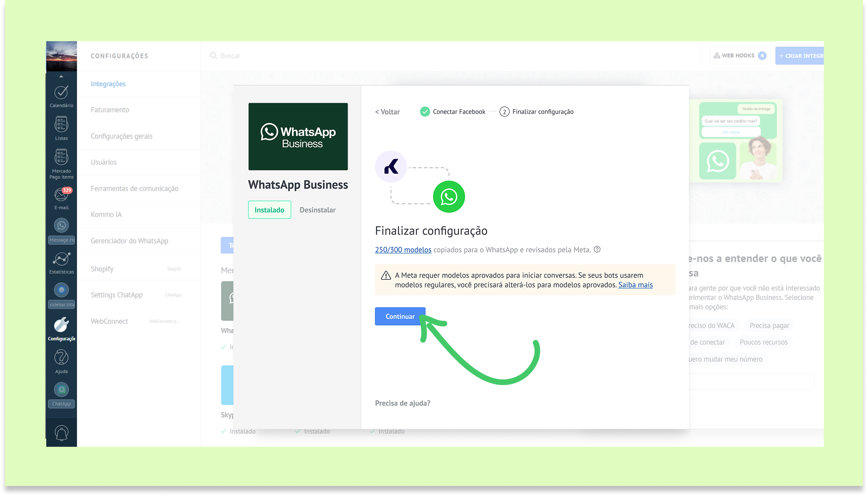Image resolution: width=868 pixels, height=496 pixels.
Task: Open the 250/300 modelos link
Action: click(403, 250)
